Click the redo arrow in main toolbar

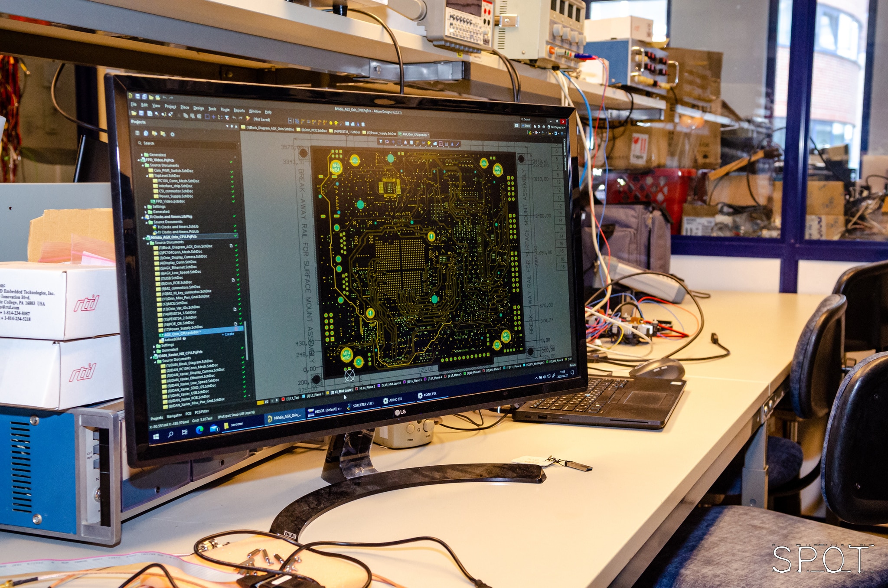tap(240, 118)
